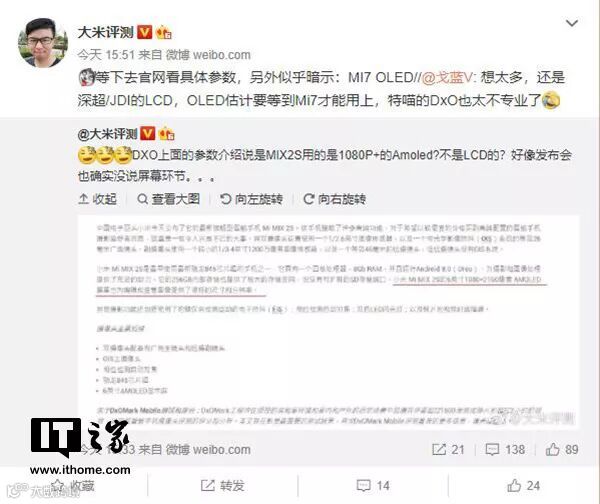The width and height of the screenshot is (600, 504).
Task: Collapse the image with 收起
Action: pos(98,199)
